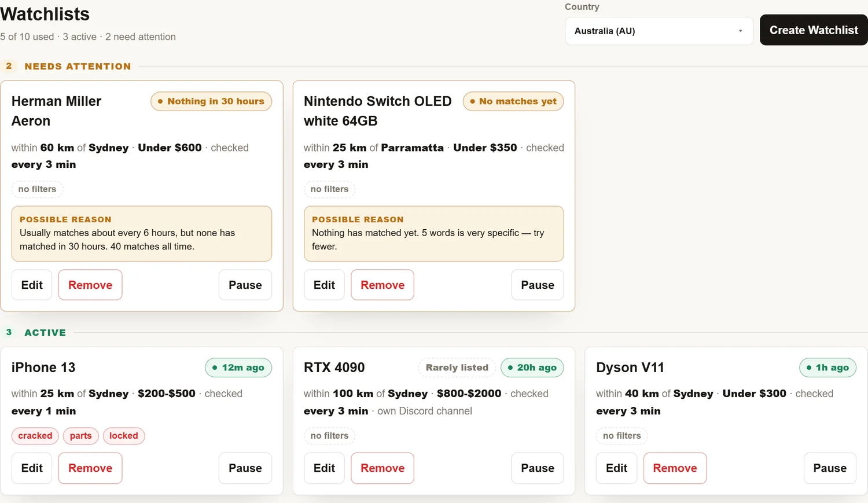Click the '1h ago' badge on Dyson V11
This screenshot has height=503, width=868.
point(828,368)
